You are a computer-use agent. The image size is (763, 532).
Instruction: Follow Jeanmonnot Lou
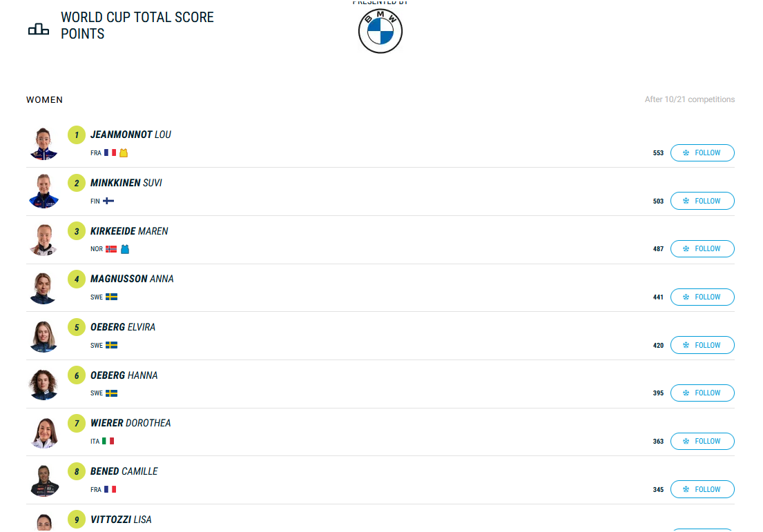pyautogui.click(x=702, y=153)
